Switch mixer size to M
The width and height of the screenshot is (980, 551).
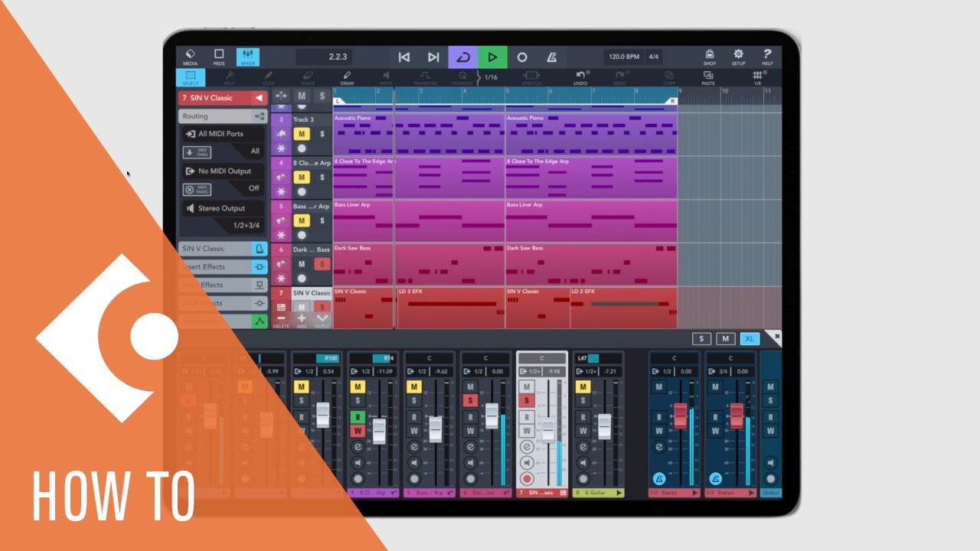(x=724, y=338)
